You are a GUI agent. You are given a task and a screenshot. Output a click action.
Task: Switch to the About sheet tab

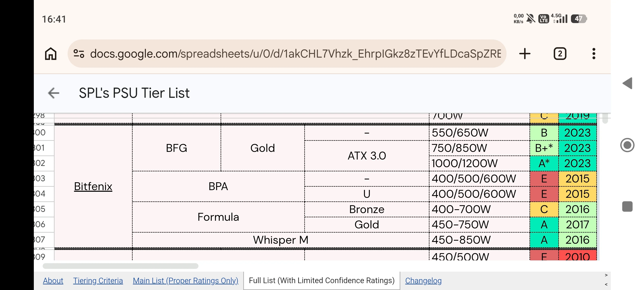tap(53, 281)
